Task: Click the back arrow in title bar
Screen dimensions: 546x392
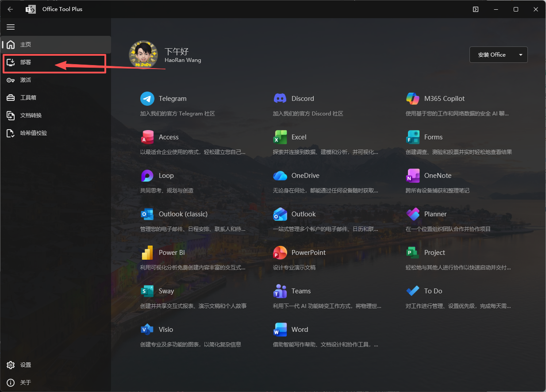Action: tap(10, 9)
